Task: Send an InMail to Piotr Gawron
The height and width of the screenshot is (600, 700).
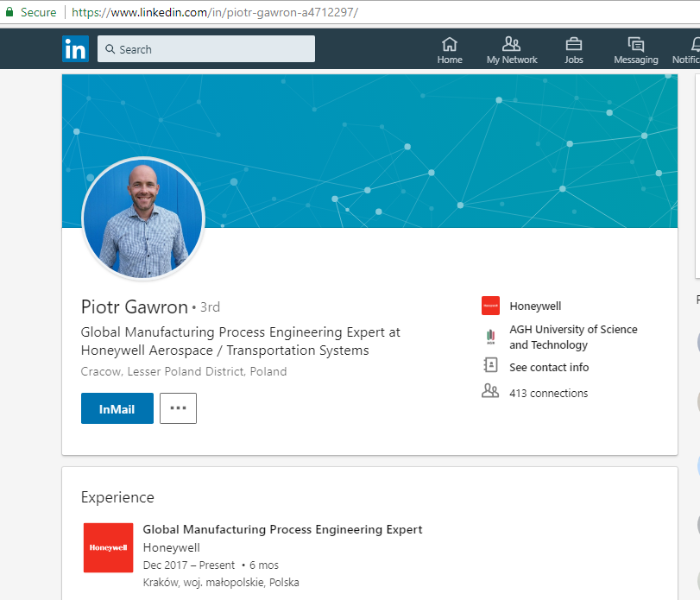Action: (x=117, y=408)
